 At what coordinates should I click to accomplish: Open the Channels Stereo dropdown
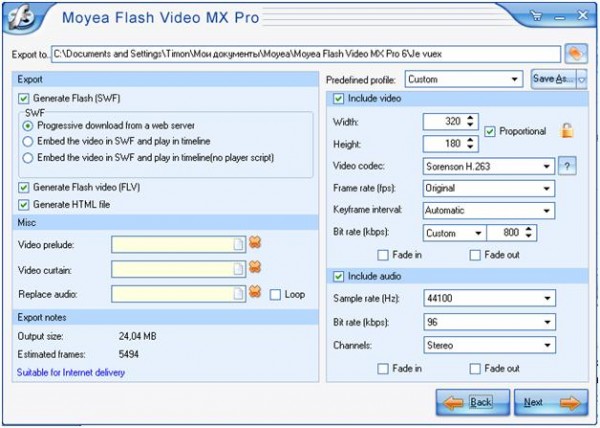(489, 345)
